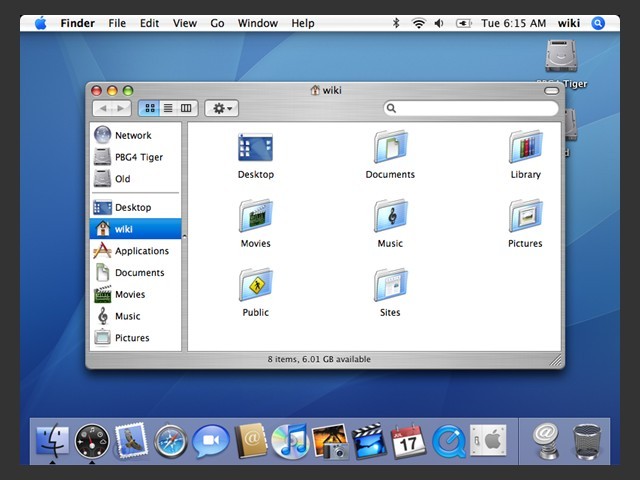
Task: Click the Finder icon in the Dock
Action: click(52, 441)
